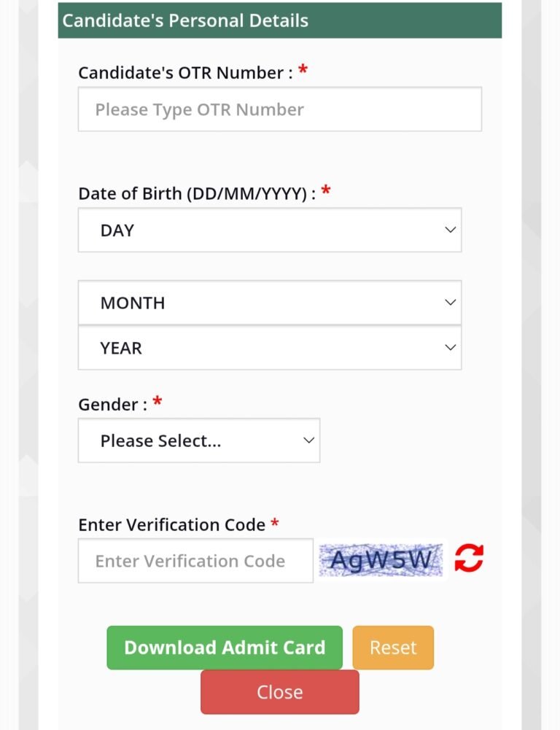Click the chevron on MONTH dropdown
The height and width of the screenshot is (730, 560).
coord(450,302)
